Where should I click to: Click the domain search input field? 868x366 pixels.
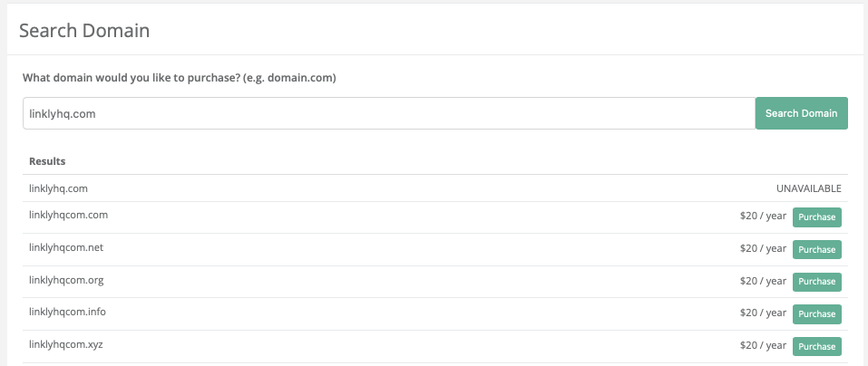point(388,113)
